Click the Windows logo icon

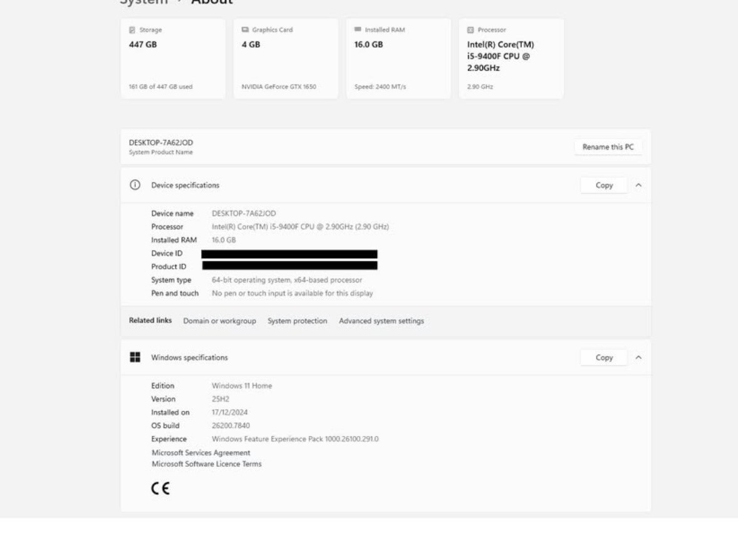point(134,358)
